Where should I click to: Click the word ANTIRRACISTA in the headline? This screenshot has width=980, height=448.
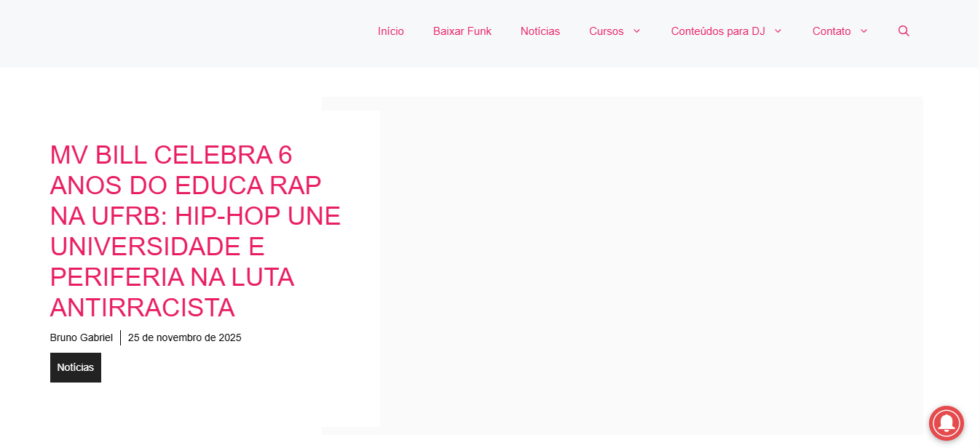point(142,308)
